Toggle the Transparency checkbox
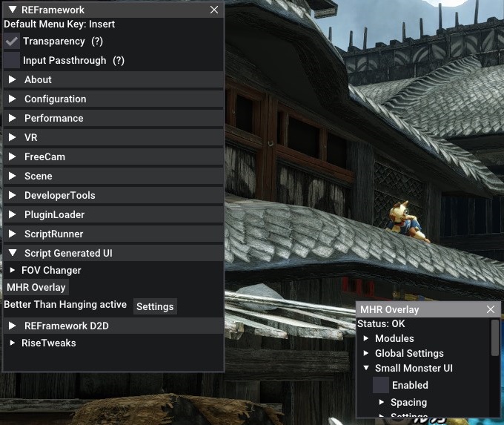The width and height of the screenshot is (504, 425). (x=12, y=42)
